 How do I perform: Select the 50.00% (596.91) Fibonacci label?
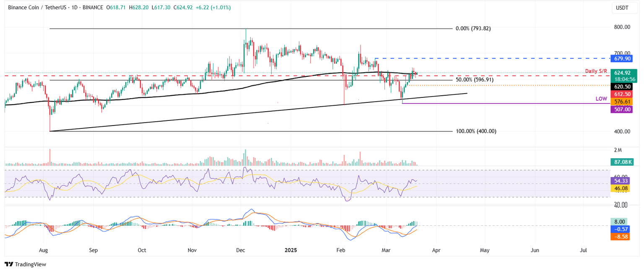coord(474,79)
